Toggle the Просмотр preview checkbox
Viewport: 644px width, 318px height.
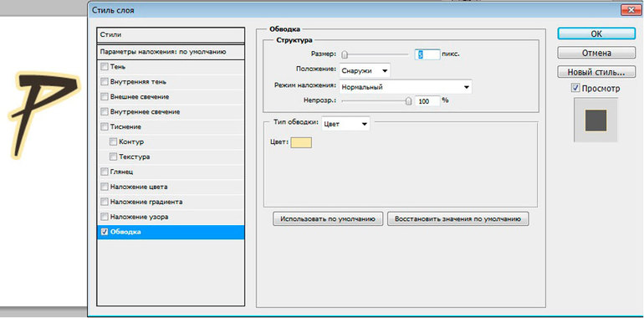pyautogui.click(x=575, y=89)
